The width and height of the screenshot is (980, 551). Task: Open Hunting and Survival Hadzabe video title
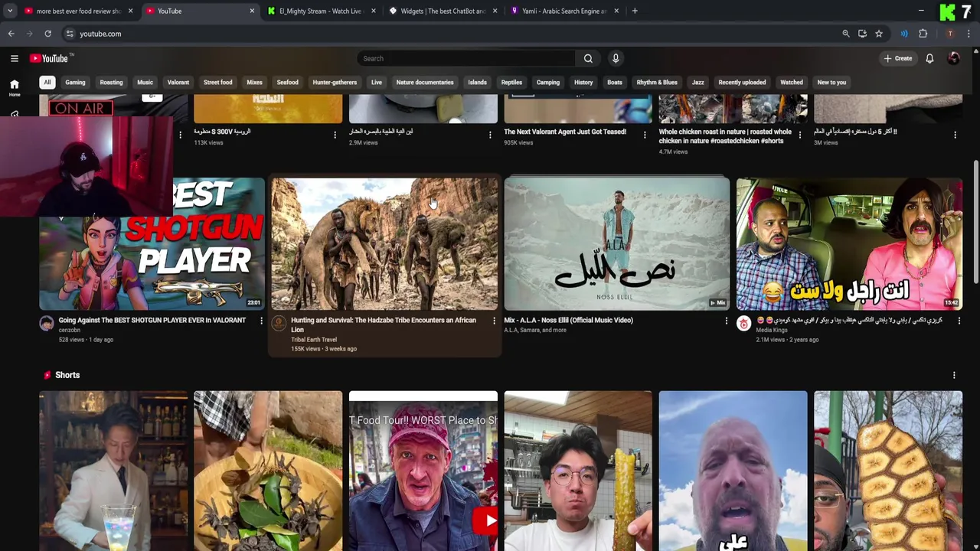[x=384, y=324]
